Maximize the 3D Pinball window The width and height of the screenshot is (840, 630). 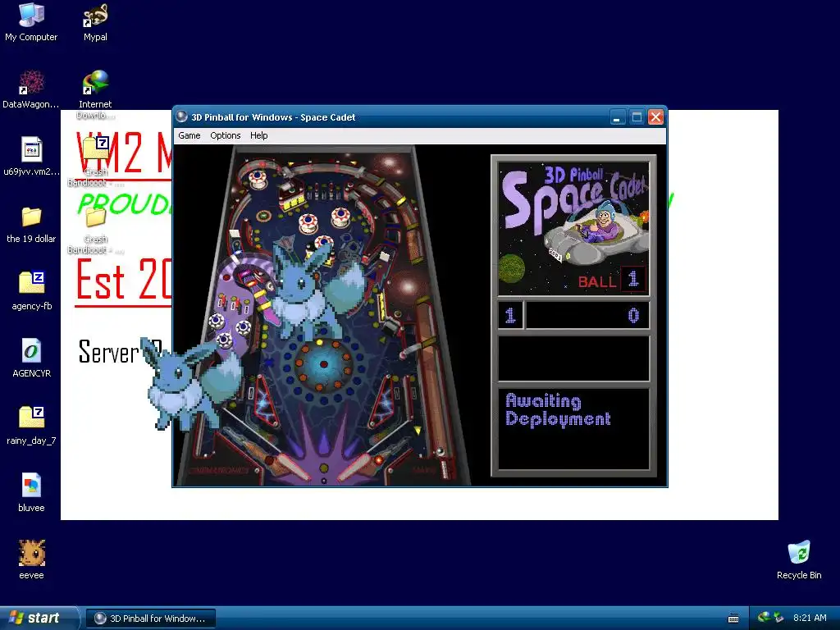(637, 116)
